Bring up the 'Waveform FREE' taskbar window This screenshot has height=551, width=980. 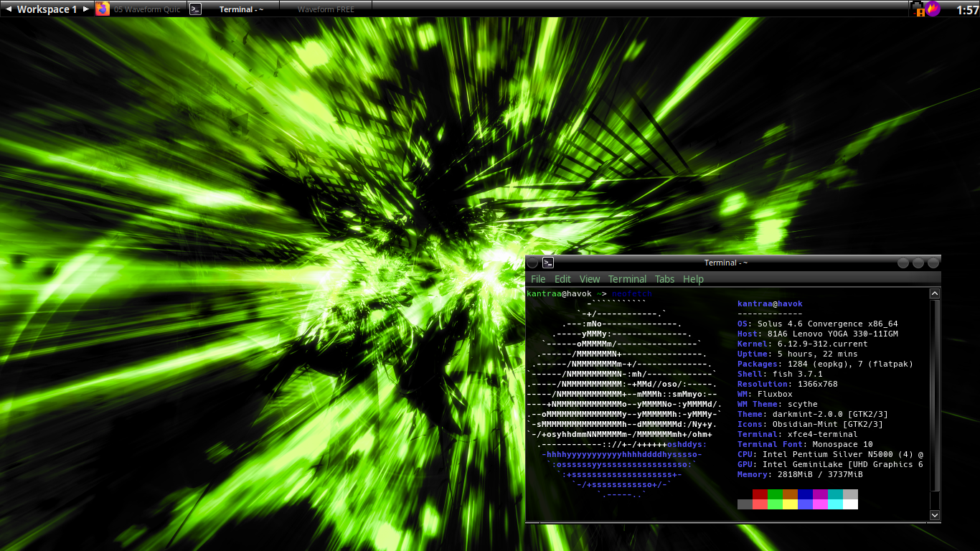click(x=326, y=9)
